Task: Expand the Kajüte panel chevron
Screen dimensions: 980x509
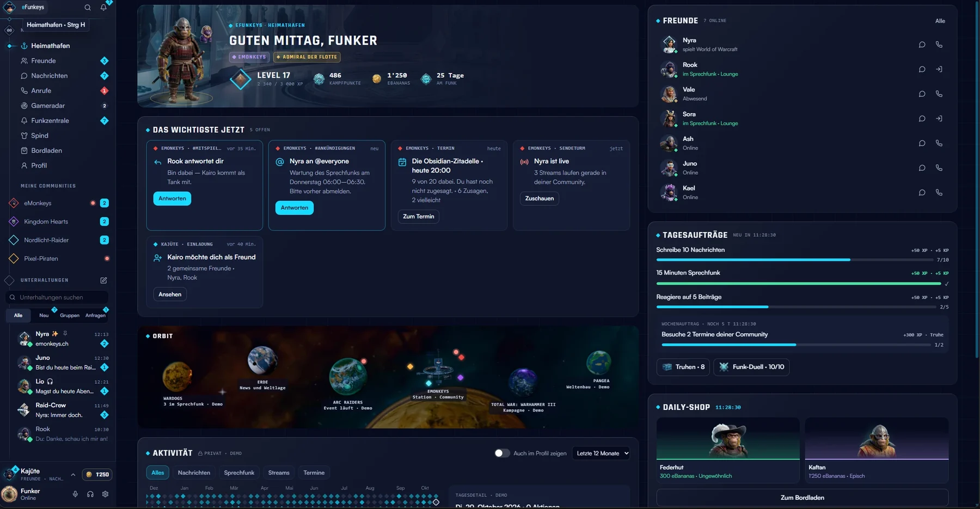Action: (x=73, y=475)
